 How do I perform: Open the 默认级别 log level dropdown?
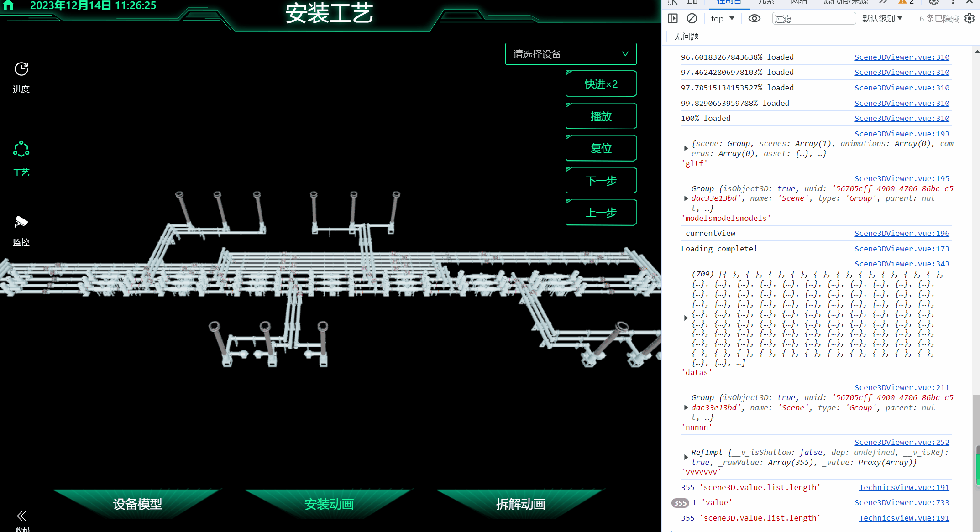pos(882,18)
